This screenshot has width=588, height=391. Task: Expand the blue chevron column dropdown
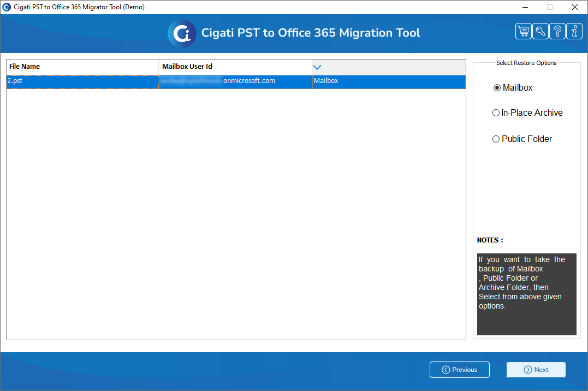point(317,67)
